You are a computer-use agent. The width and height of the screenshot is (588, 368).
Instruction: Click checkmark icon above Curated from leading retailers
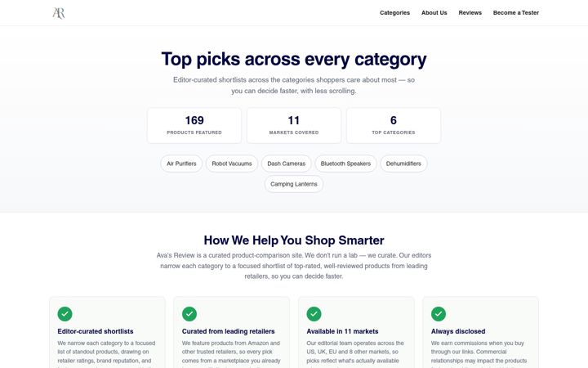tap(189, 314)
